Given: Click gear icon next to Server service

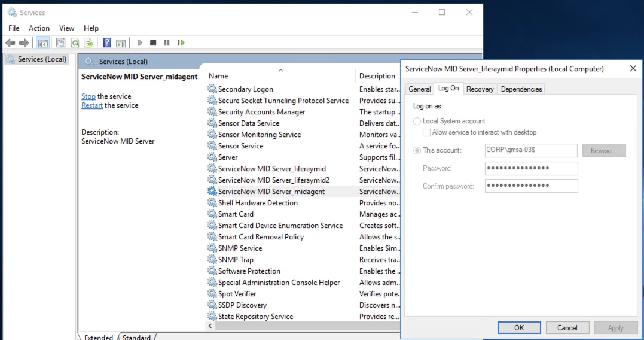Looking at the screenshot, I should [212, 157].
